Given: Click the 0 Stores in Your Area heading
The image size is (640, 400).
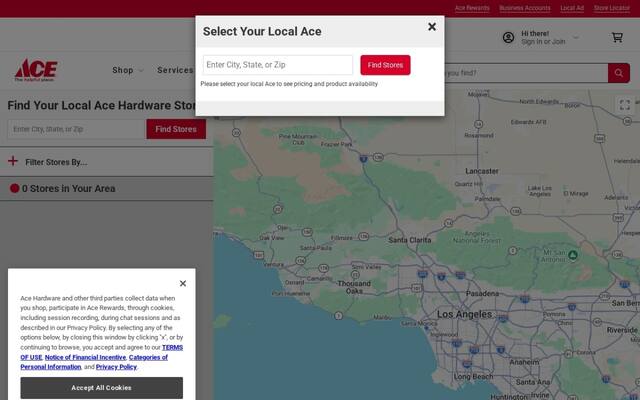Looking at the screenshot, I should (x=68, y=189).
